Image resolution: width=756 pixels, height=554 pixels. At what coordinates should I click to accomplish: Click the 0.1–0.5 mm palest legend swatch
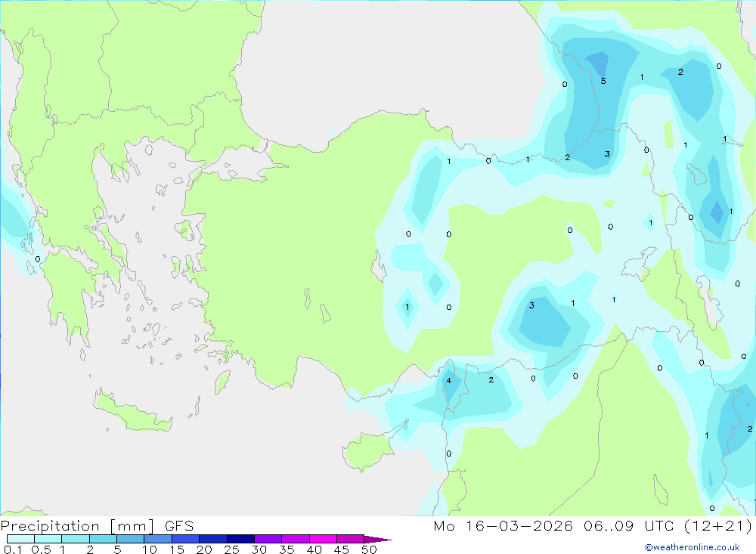coord(20,539)
